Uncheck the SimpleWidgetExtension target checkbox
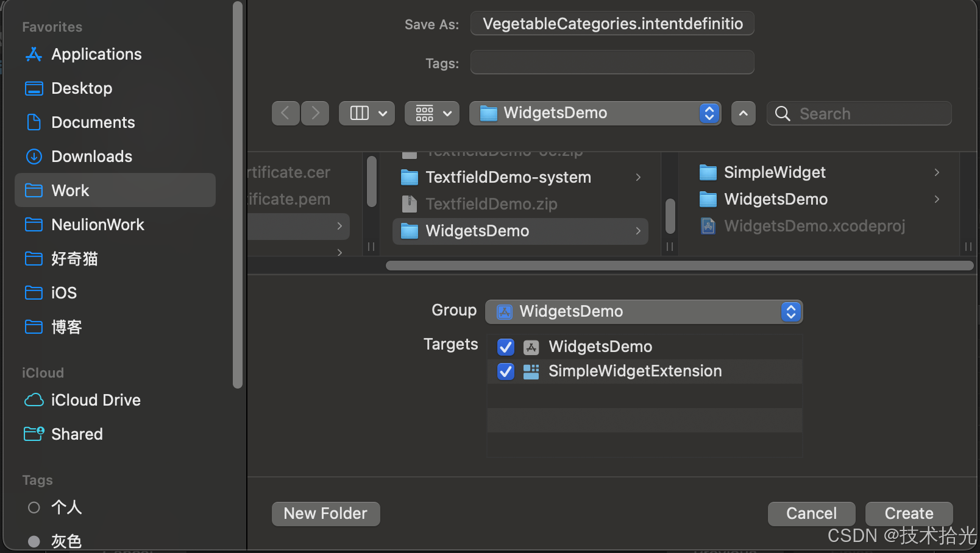This screenshot has width=980, height=553. 506,372
